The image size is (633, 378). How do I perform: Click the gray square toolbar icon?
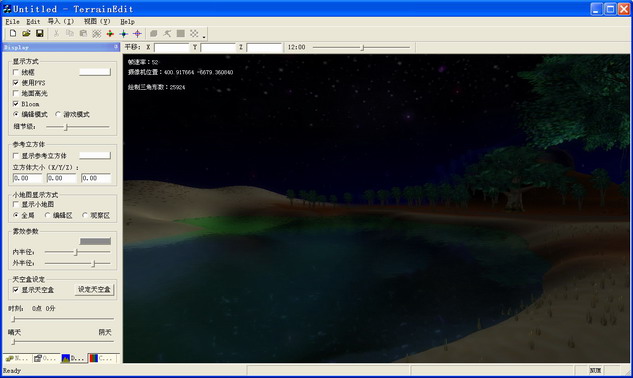click(x=181, y=34)
